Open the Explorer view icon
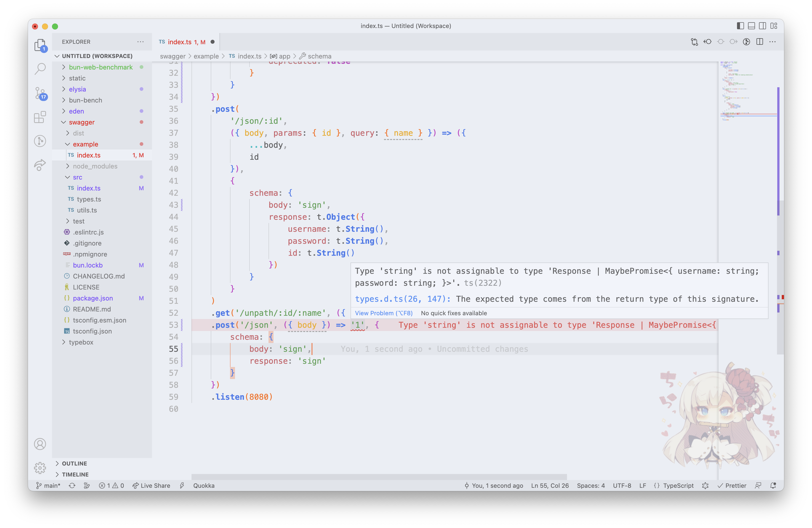 [40, 45]
